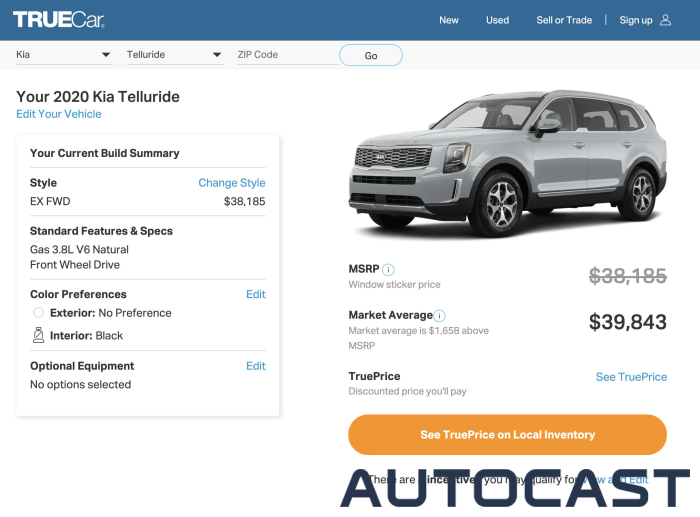Edit the Color Preferences
This screenshot has height=517, width=700.
coord(255,294)
